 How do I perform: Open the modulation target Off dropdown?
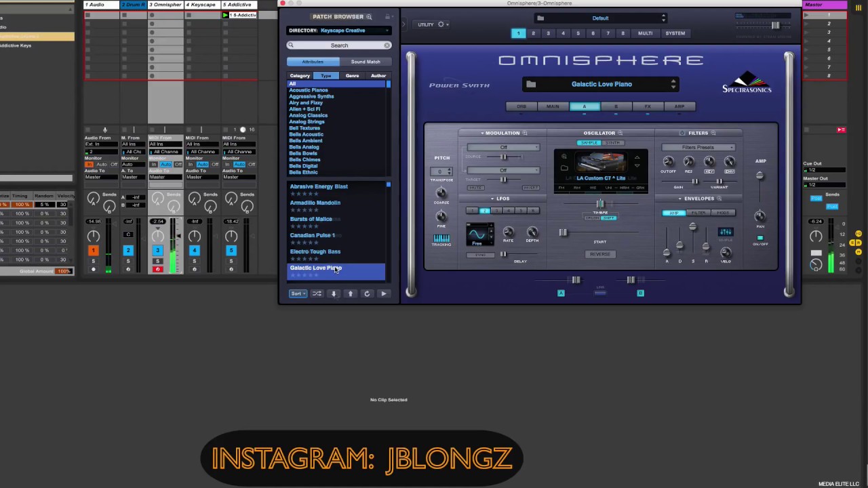point(503,170)
